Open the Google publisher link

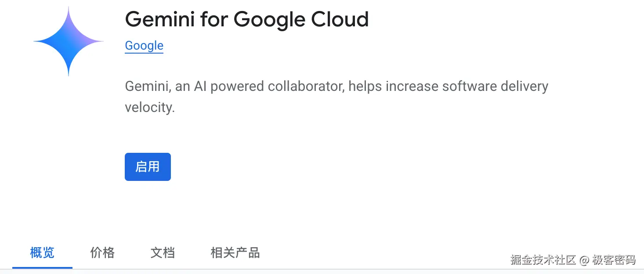click(x=144, y=46)
